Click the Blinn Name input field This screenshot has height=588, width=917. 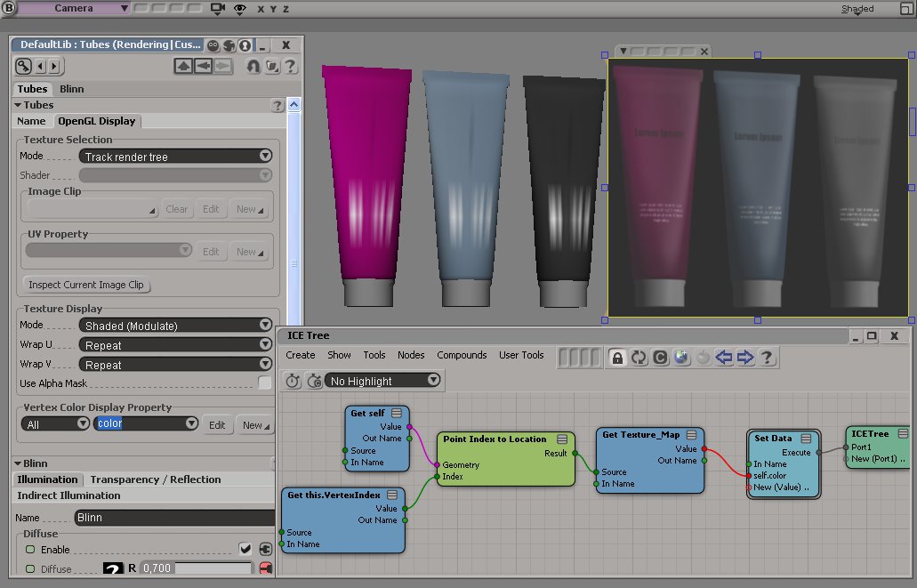pos(174,517)
